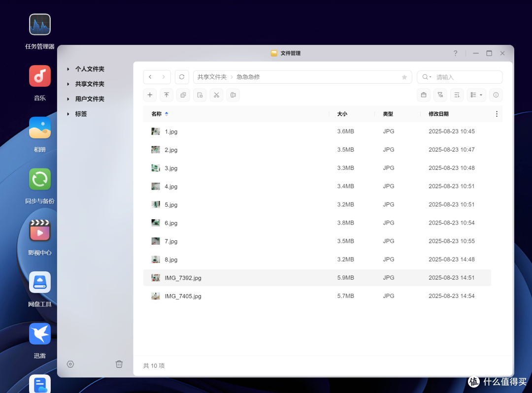
Task: Open the sidebar settings hexagon icon
Action: (x=70, y=364)
